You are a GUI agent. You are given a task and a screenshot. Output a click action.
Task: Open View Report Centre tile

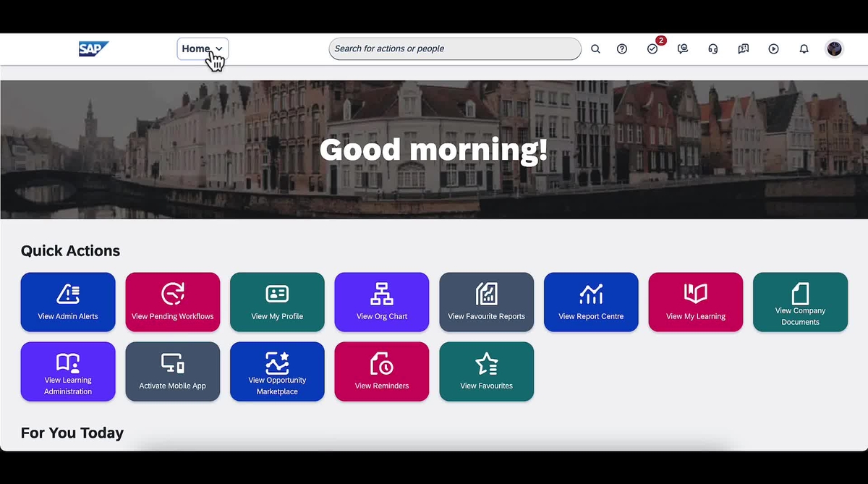pos(591,302)
